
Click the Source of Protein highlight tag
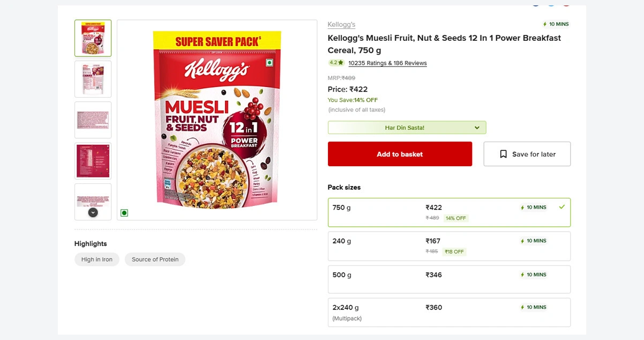(155, 260)
